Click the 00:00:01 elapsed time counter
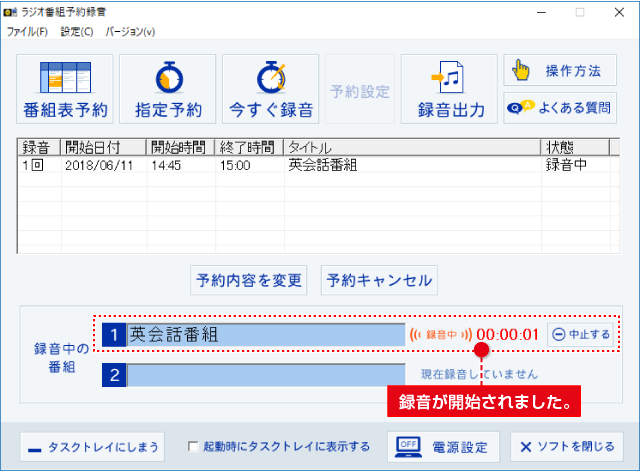 click(x=508, y=335)
